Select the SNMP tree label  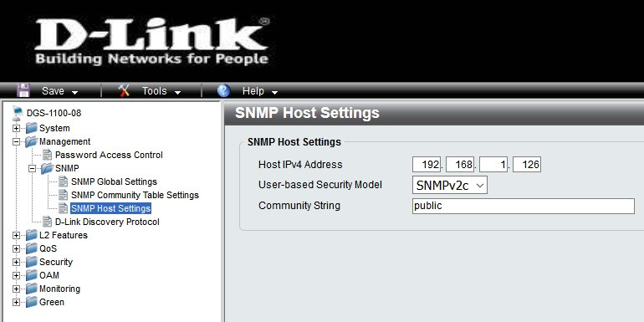(x=67, y=168)
